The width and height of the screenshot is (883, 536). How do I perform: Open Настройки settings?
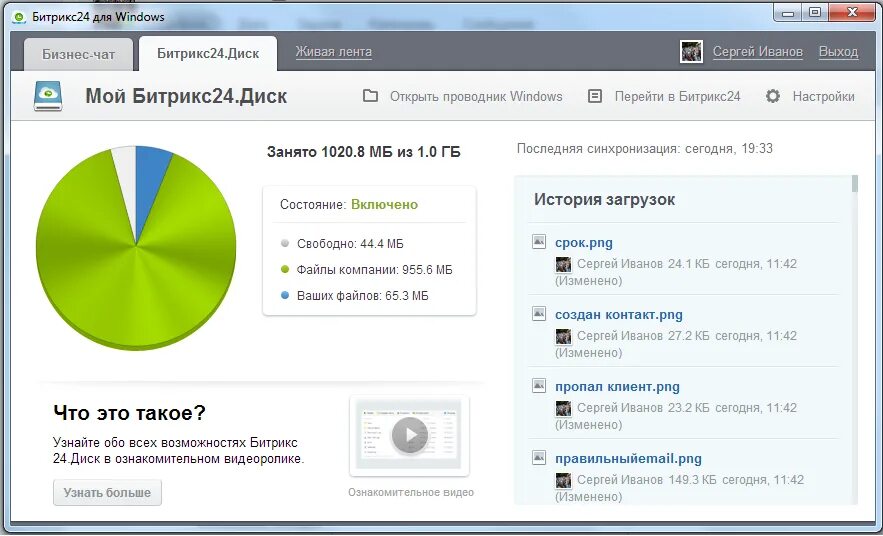[x=823, y=96]
